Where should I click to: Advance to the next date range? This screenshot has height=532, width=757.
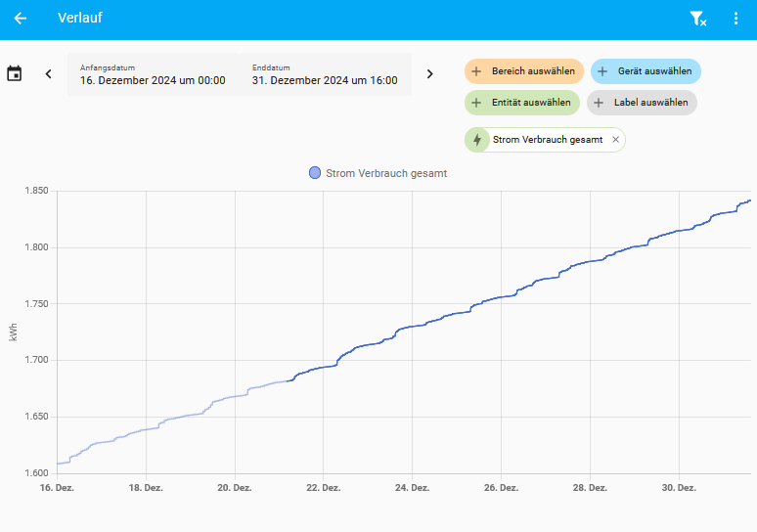click(x=429, y=74)
